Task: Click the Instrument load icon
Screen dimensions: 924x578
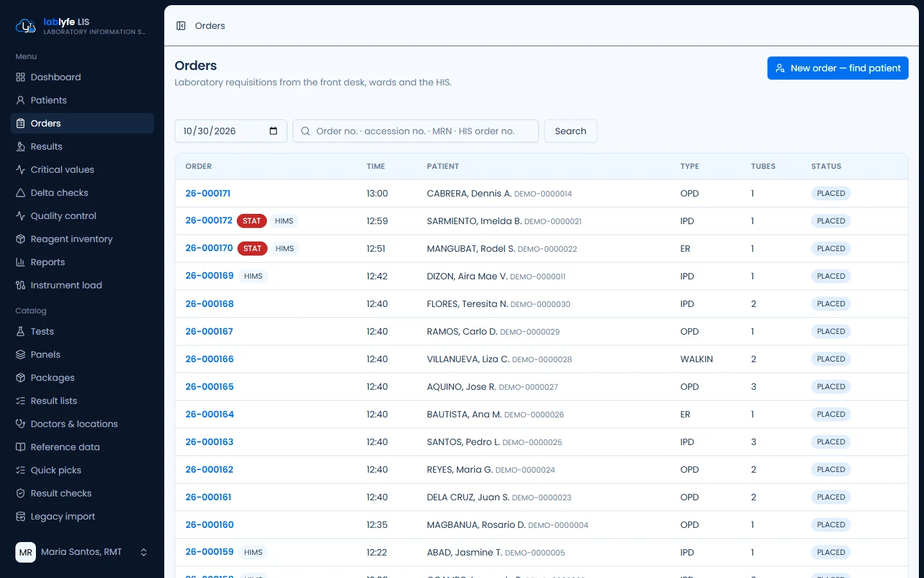Action: coord(21,285)
